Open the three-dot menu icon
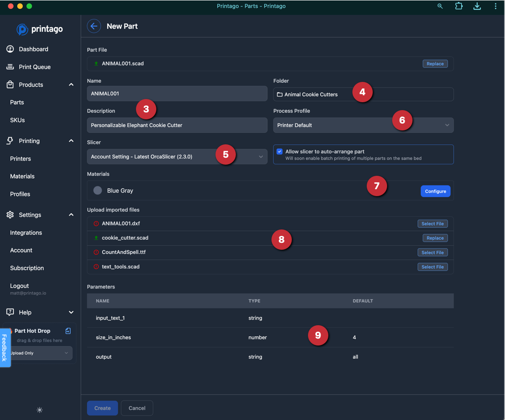The height and width of the screenshot is (420, 505). [495, 6]
